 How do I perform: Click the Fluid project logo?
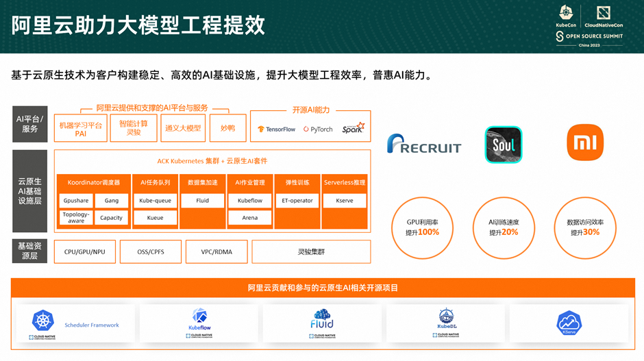coord(322,319)
